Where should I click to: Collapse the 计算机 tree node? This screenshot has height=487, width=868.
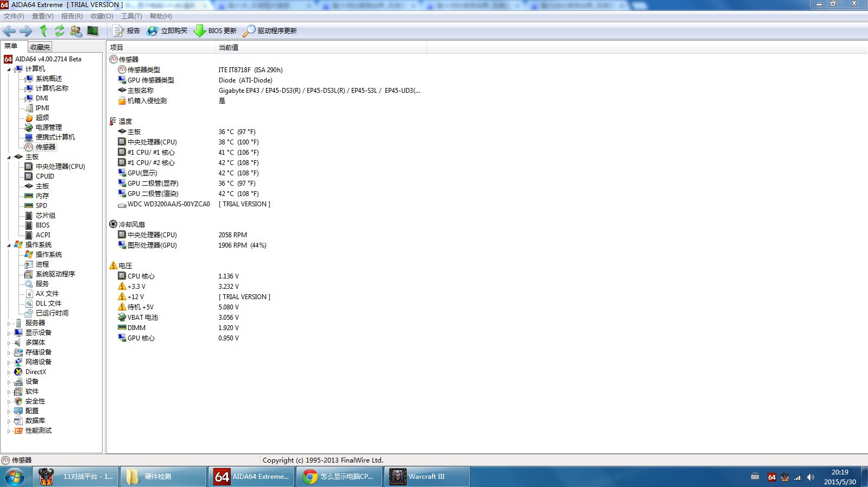[x=9, y=69]
